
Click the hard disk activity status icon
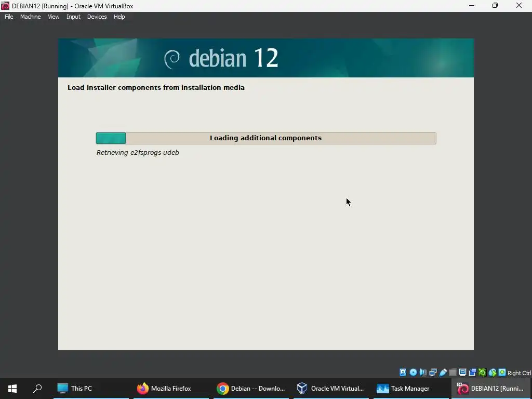click(x=403, y=372)
